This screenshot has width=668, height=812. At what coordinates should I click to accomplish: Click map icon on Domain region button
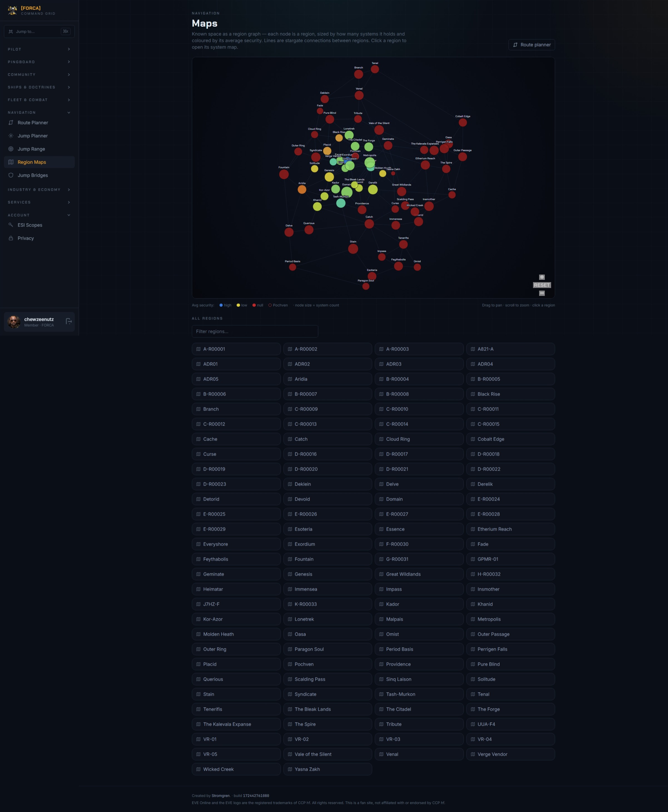point(381,499)
